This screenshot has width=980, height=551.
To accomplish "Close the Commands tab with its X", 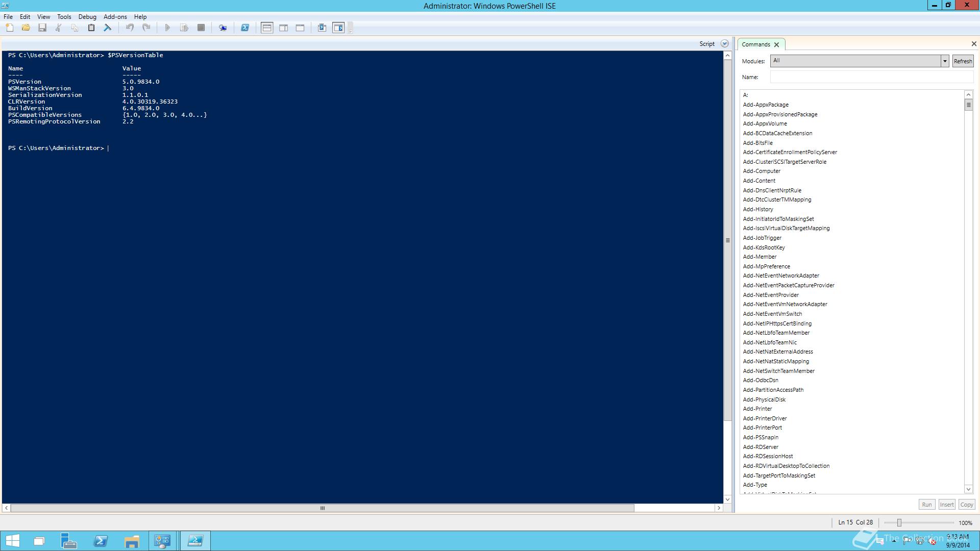I will (777, 45).
